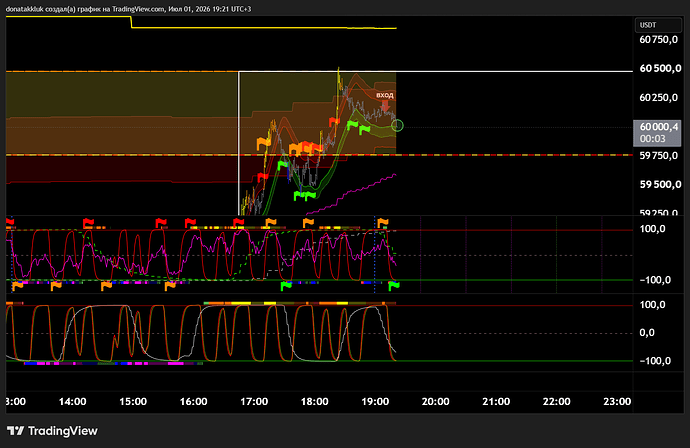Click the 59 750,0 price scale label

[658, 155]
